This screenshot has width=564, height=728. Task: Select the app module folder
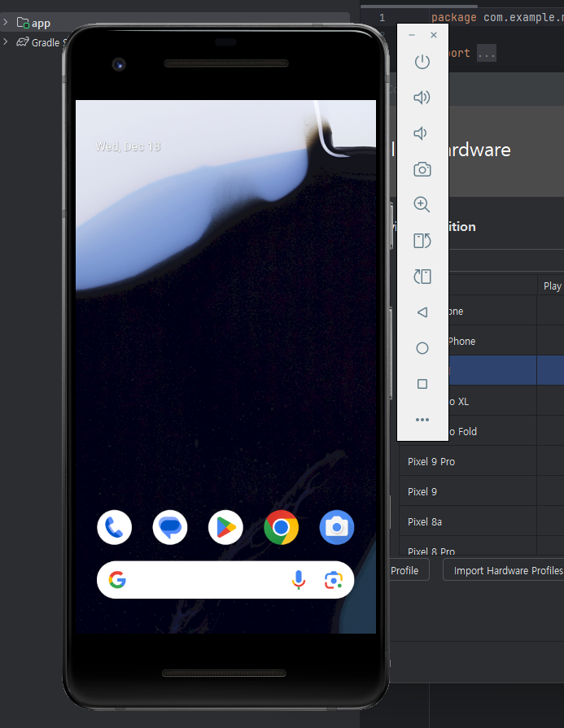click(33, 23)
